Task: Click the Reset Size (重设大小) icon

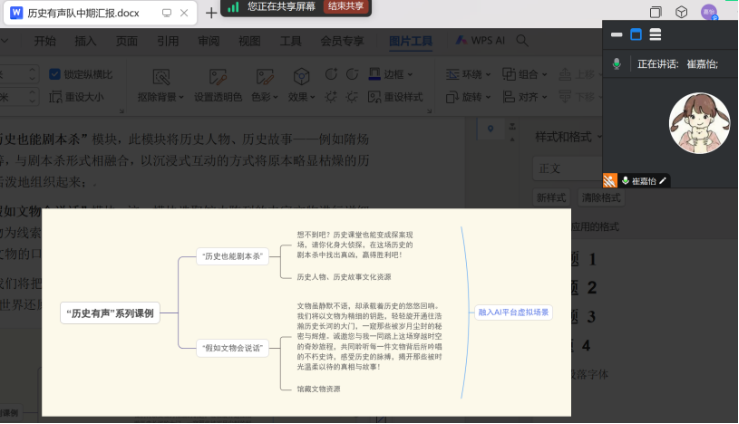Action: click(55, 97)
